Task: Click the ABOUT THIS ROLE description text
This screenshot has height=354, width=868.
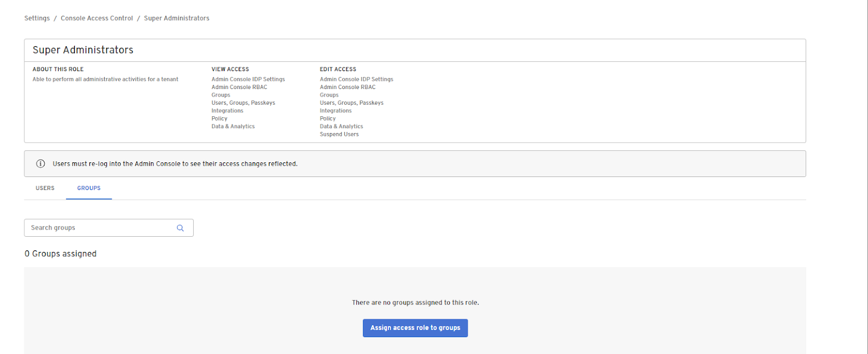Action: pyautogui.click(x=105, y=79)
